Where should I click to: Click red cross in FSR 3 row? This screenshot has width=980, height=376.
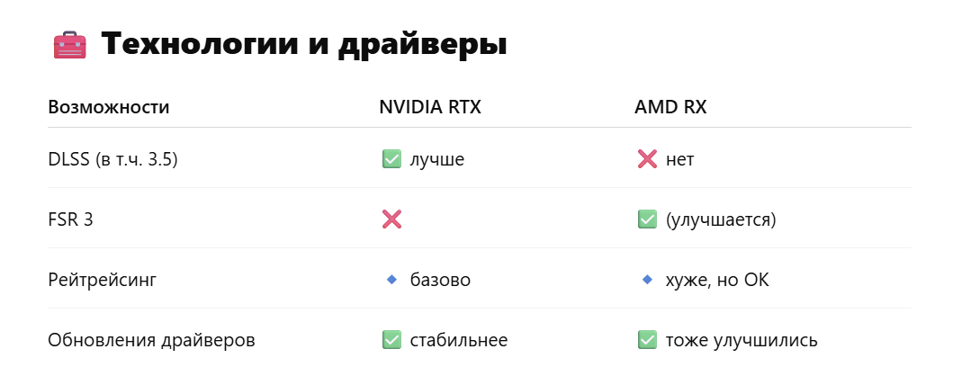391,219
